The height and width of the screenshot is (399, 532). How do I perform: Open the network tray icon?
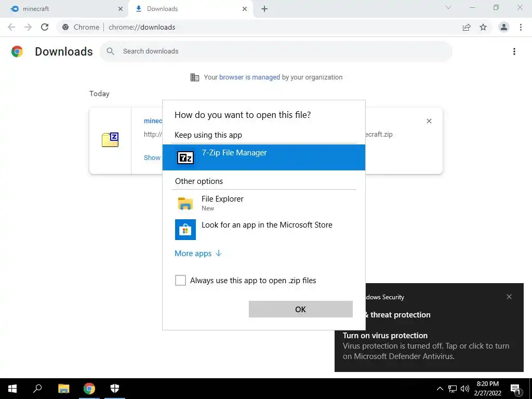pos(453,389)
